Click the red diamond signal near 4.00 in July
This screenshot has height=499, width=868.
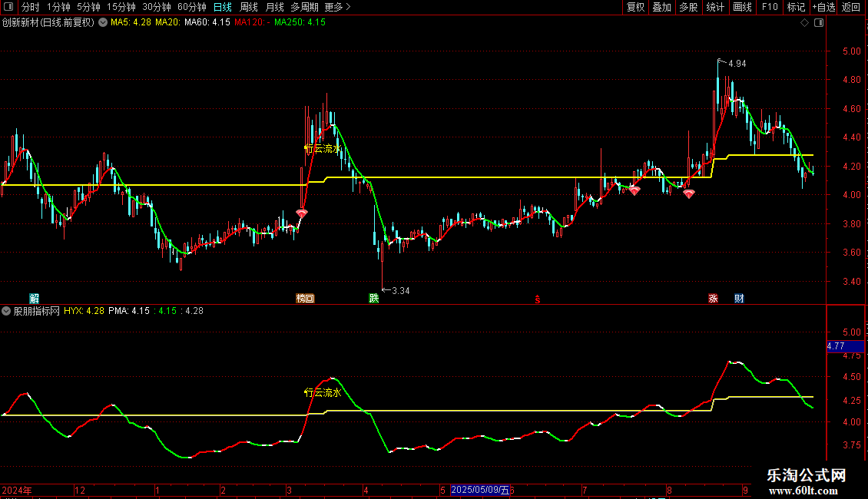pyautogui.click(x=634, y=190)
